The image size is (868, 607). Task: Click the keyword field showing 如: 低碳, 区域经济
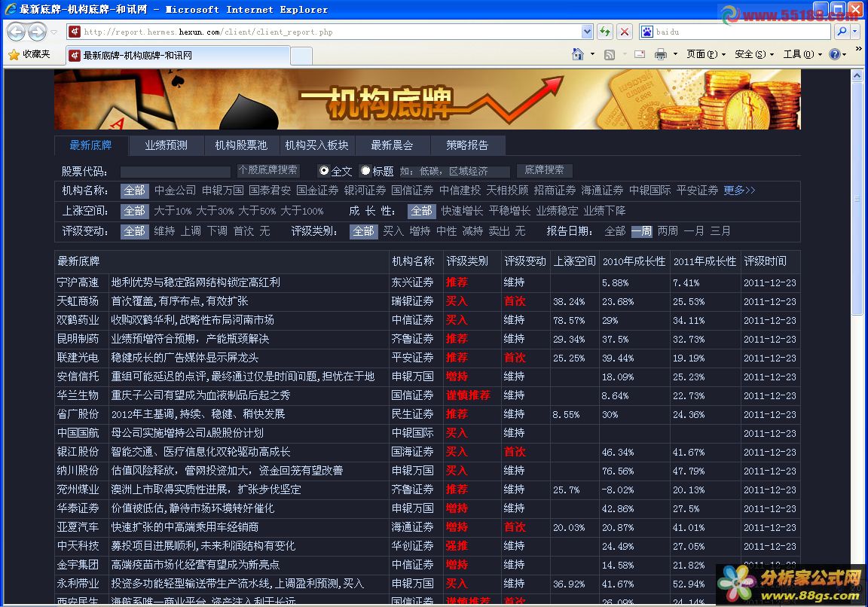point(454,172)
